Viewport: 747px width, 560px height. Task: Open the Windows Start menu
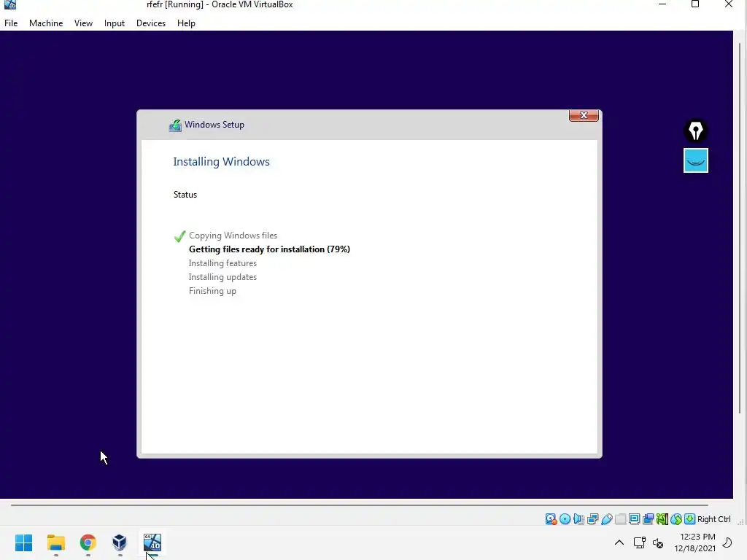coord(24,542)
